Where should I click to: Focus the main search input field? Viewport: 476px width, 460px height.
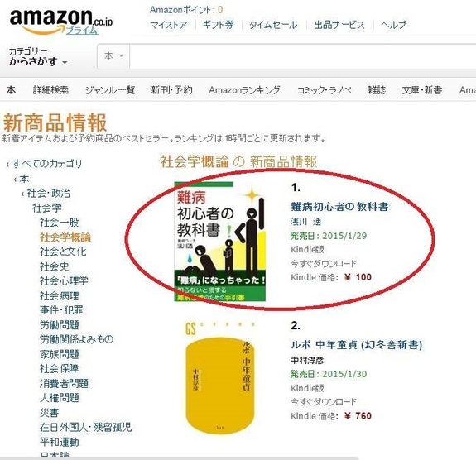(x=303, y=56)
